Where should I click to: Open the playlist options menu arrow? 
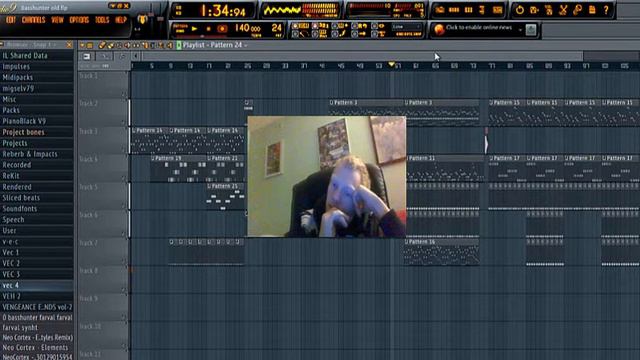pyautogui.click(x=83, y=45)
